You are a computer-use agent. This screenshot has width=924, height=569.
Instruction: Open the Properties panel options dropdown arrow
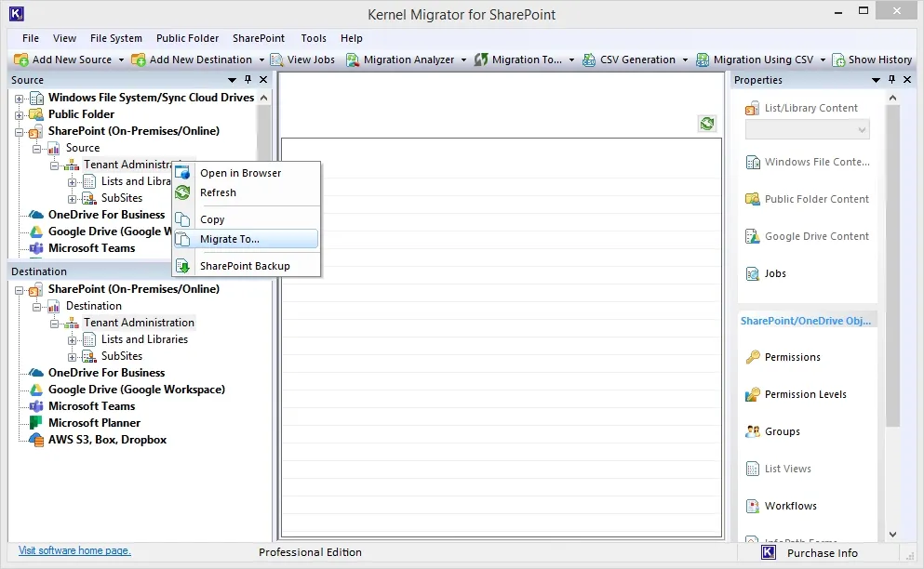pos(876,80)
